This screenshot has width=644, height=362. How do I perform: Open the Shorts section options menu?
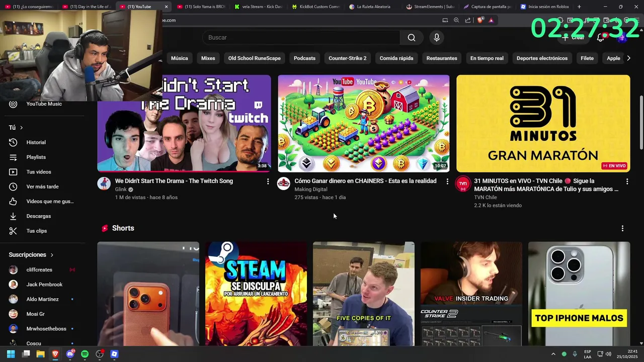622,228
